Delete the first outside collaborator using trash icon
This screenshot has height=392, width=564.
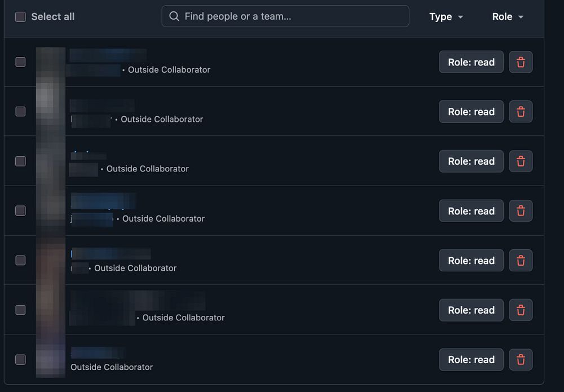[x=521, y=62]
